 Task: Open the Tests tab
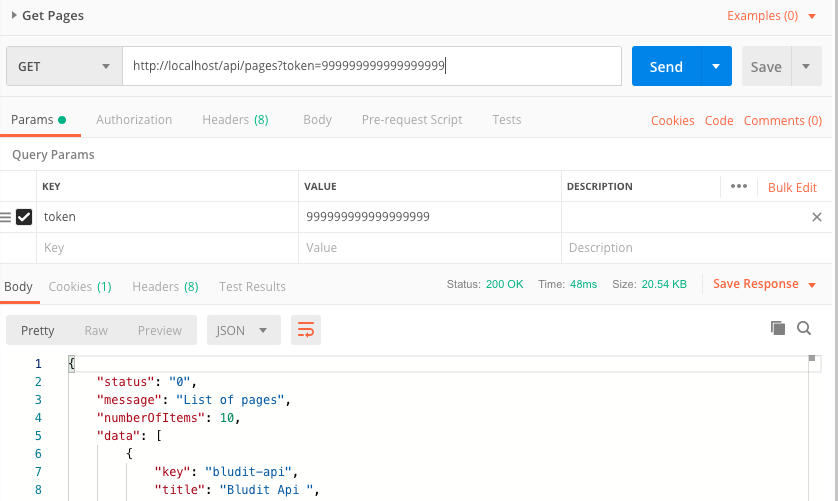(507, 120)
